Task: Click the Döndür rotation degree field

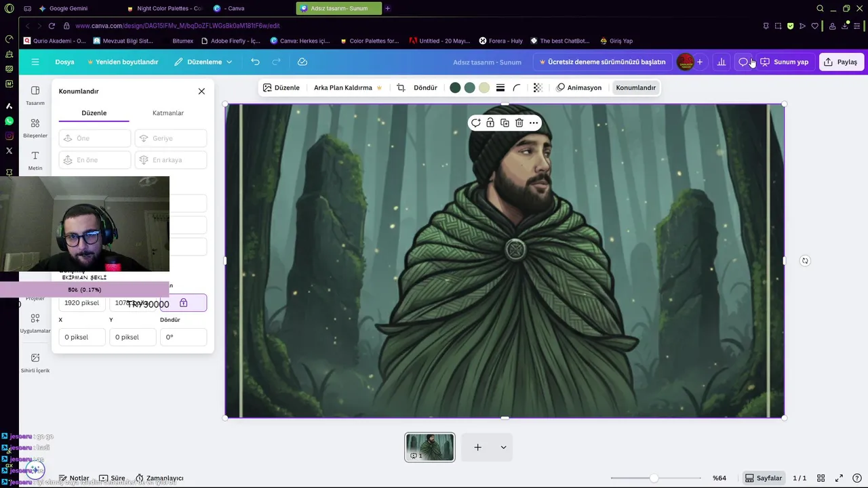Action: [183, 337]
